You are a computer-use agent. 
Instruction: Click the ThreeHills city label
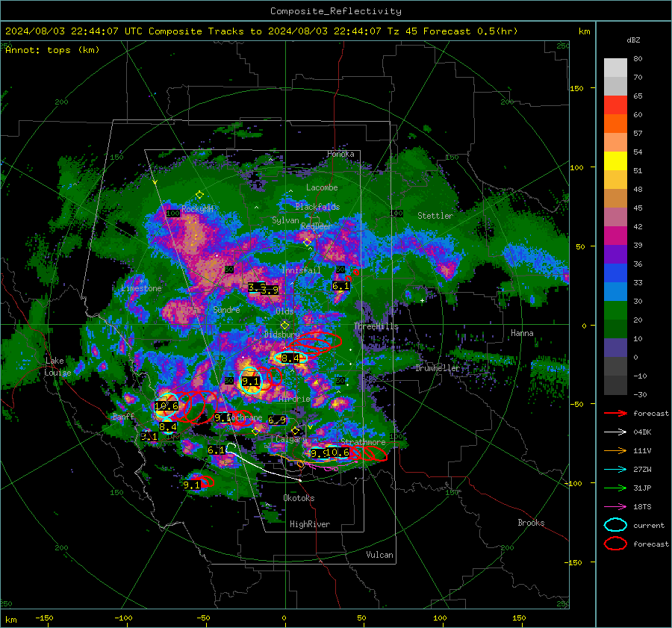[376, 326]
